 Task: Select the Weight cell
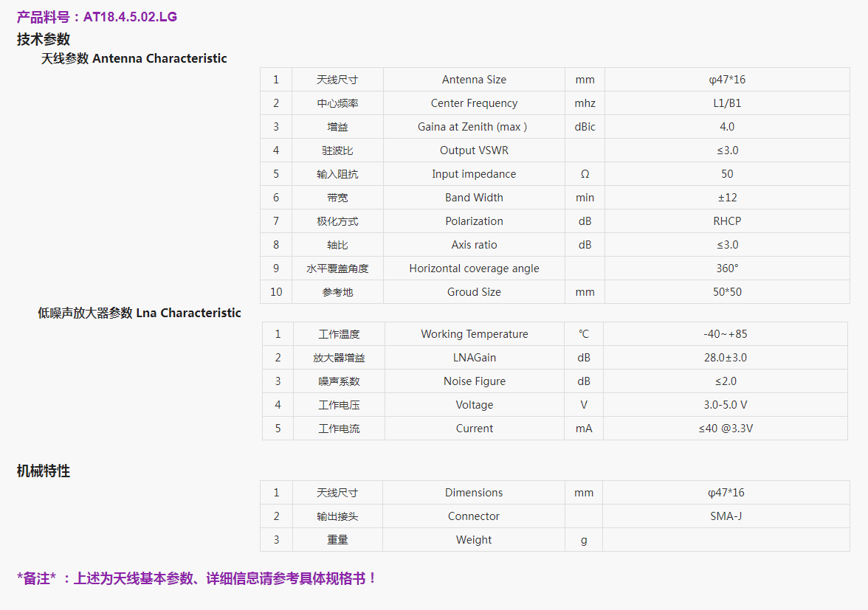(x=474, y=540)
